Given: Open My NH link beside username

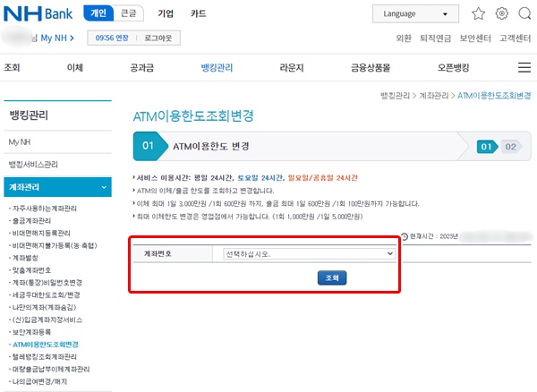Looking at the screenshot, I should 57,38.
